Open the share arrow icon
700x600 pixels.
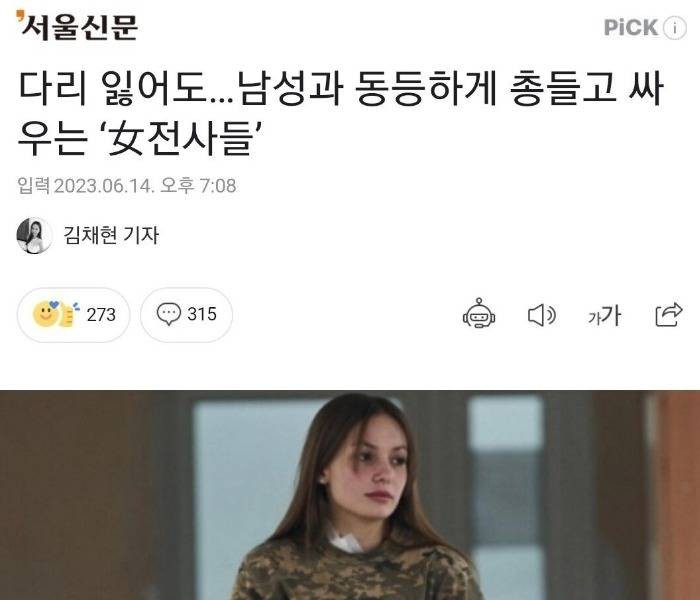point(669,315)
